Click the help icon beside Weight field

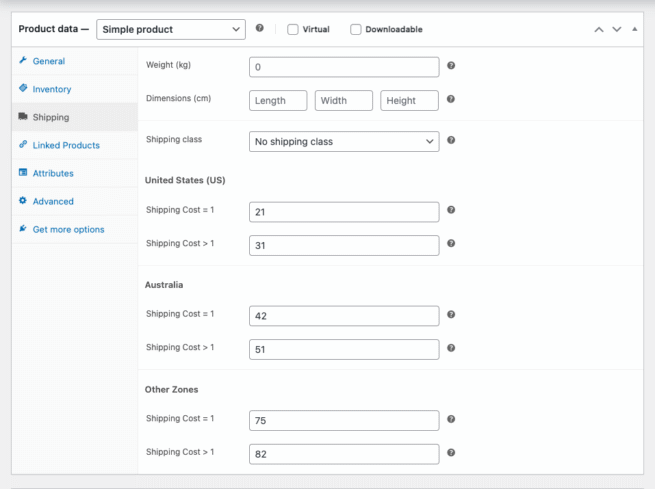click(x=451, y=66)
